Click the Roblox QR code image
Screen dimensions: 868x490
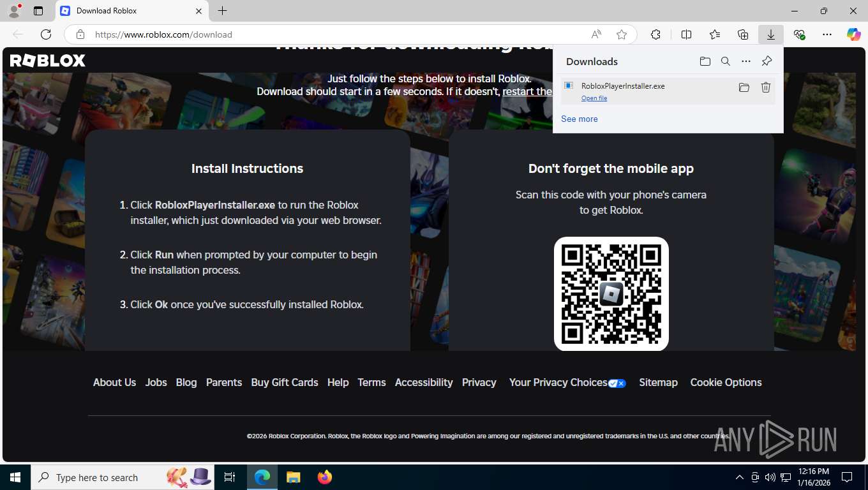(x=611, y=293)
